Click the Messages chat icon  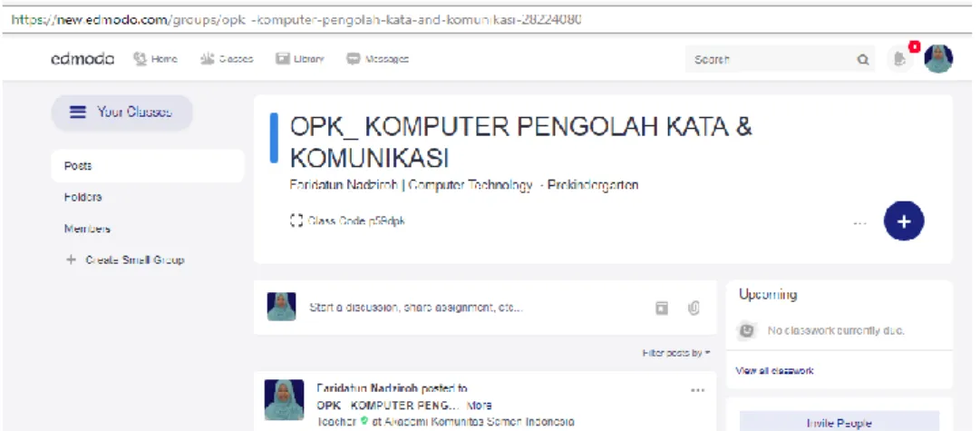354,59
